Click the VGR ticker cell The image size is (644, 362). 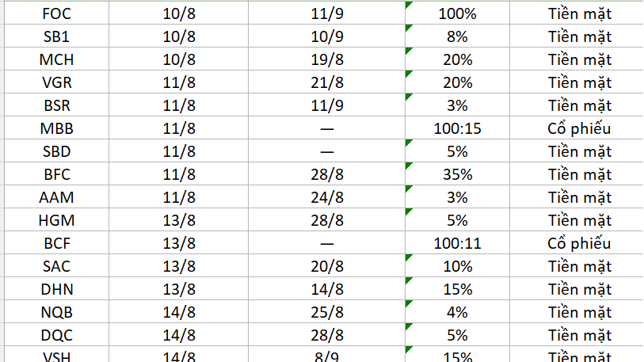(57, 82)
